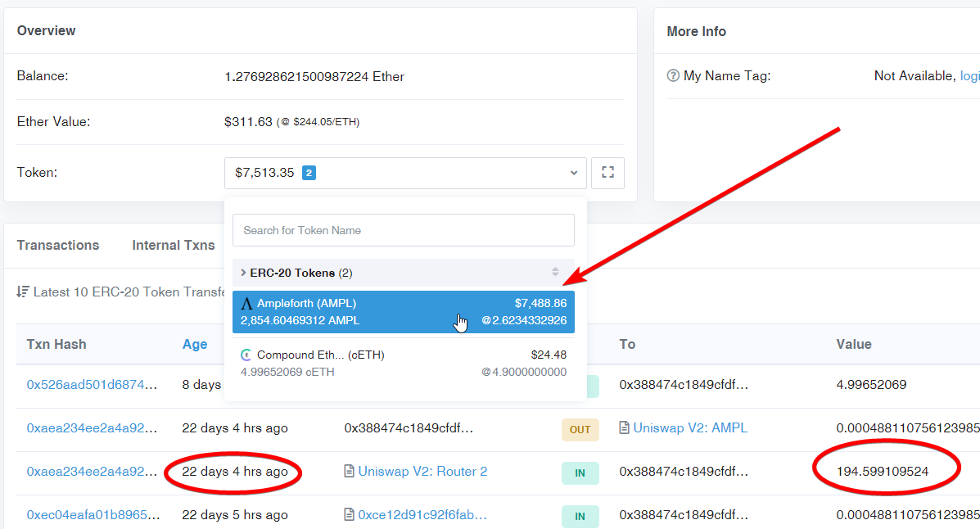Click the Ampleforth logo icon
The width and height of the screenshot is (980, 529).
pyautogui.click(x=247, y=303)
